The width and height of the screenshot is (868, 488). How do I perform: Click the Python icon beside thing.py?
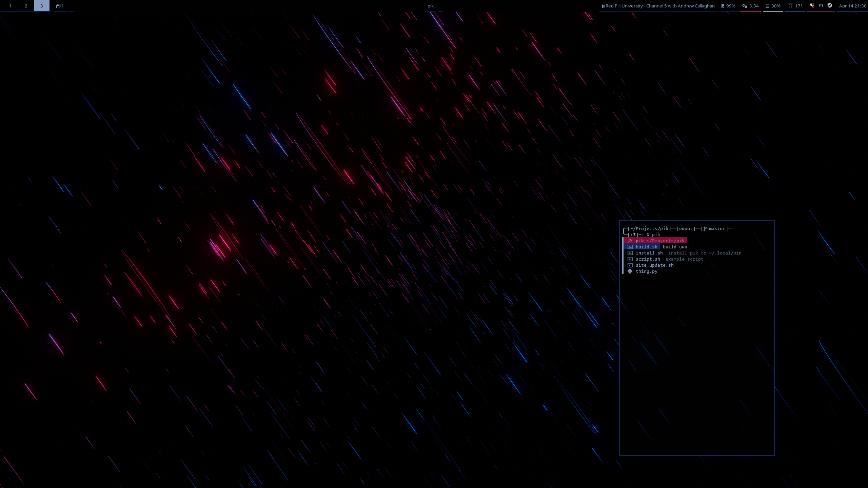(630, 271)
